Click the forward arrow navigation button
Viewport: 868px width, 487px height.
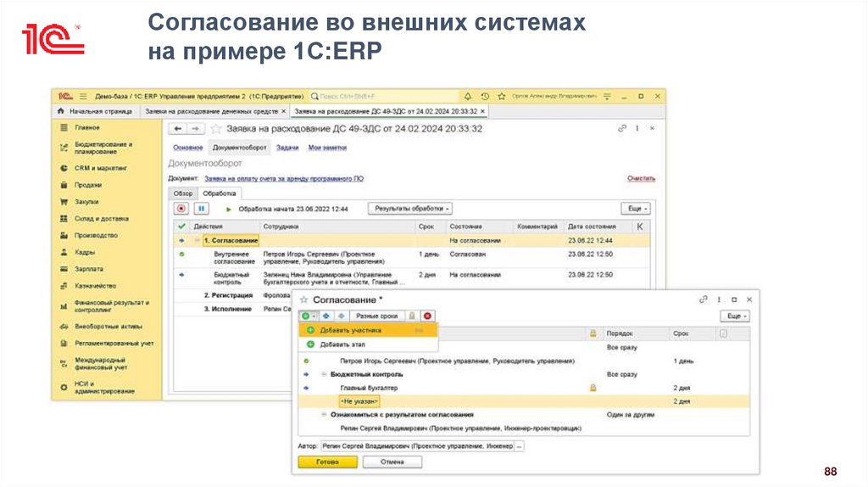(x=195, y=128)
